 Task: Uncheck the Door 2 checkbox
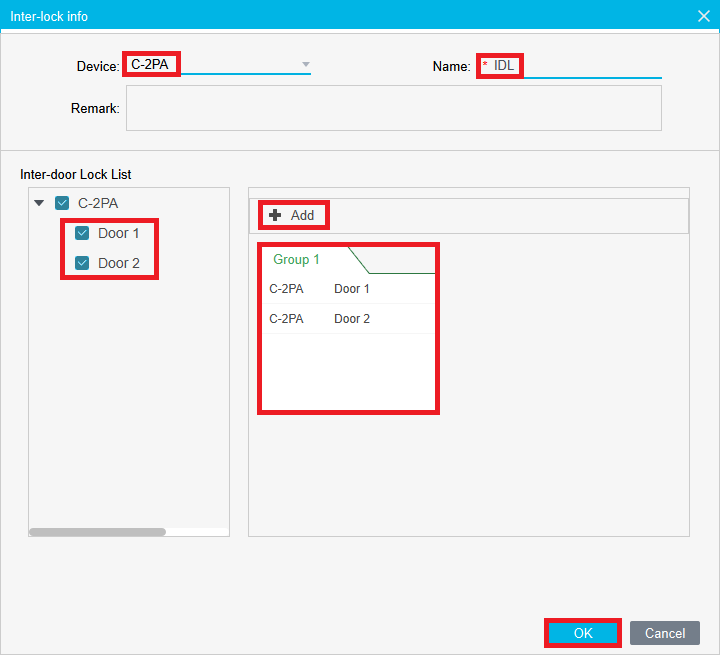pyautogui.click(x=83, y=263)
